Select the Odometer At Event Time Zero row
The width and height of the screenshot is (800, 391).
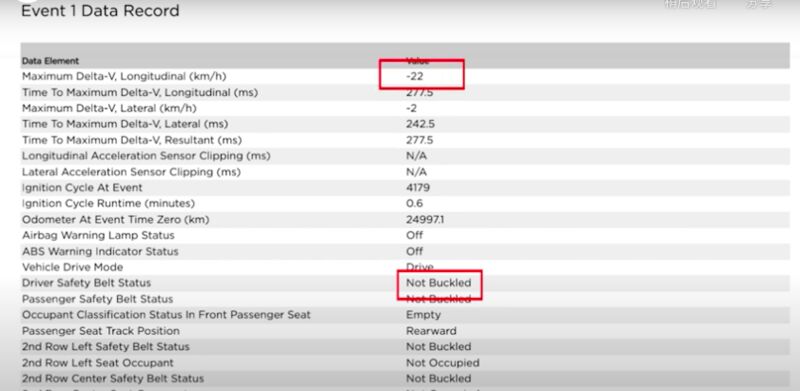click(405, 219)
